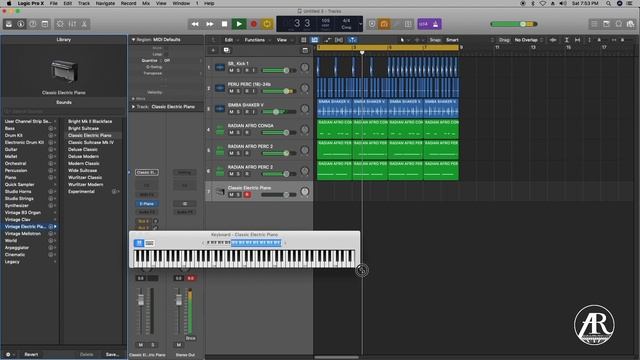Image resolution: width=640 pixels, height=360 pixels.
Task: Open the Edit dropdown in Tracks area
Action: tap(230, 40)
